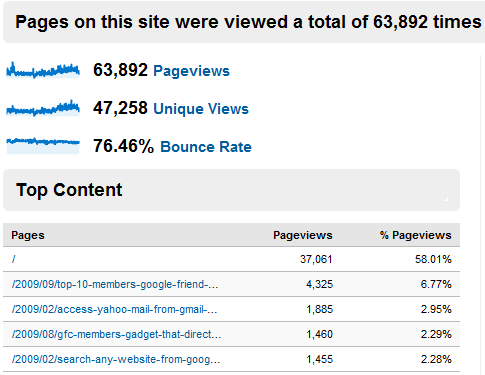Select the 4,325 pageviews cell

(319, 284)
